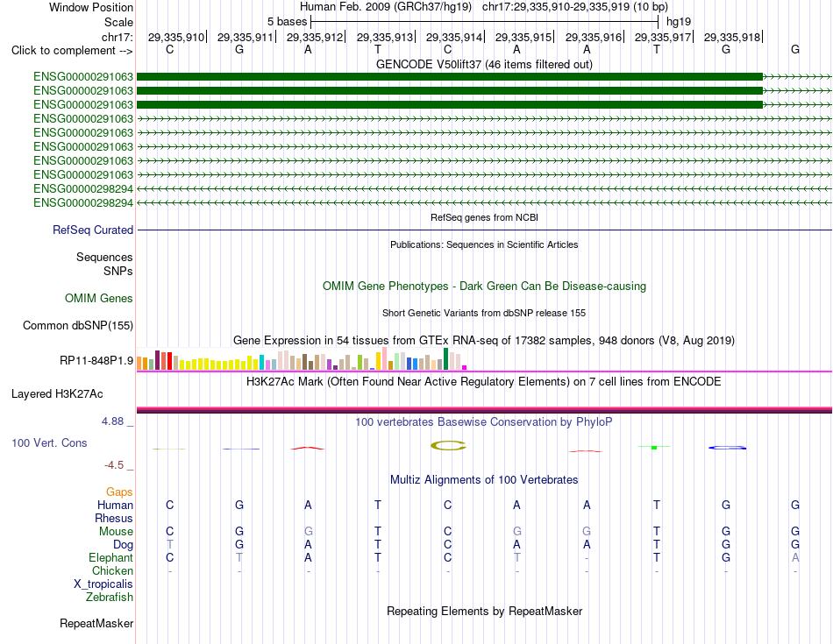Screen dimensions: 833x644
Task: Click the Human alignment row label
Action: (115, 505)
